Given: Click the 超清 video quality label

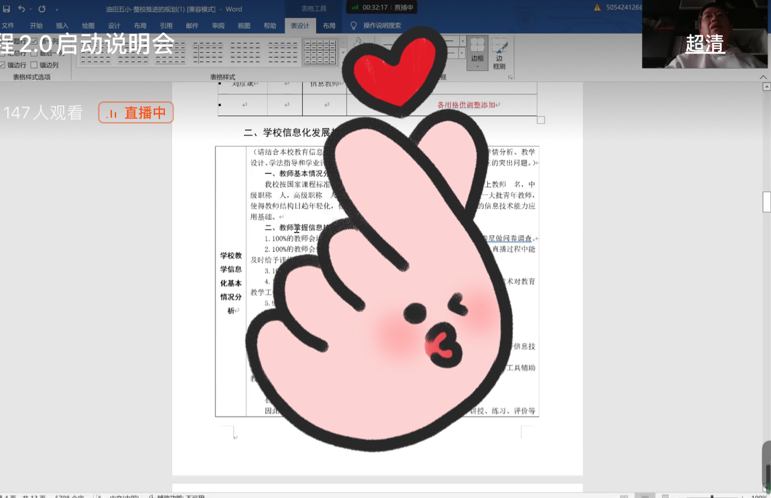Looking at the screenshot, I should coord(705,44).
